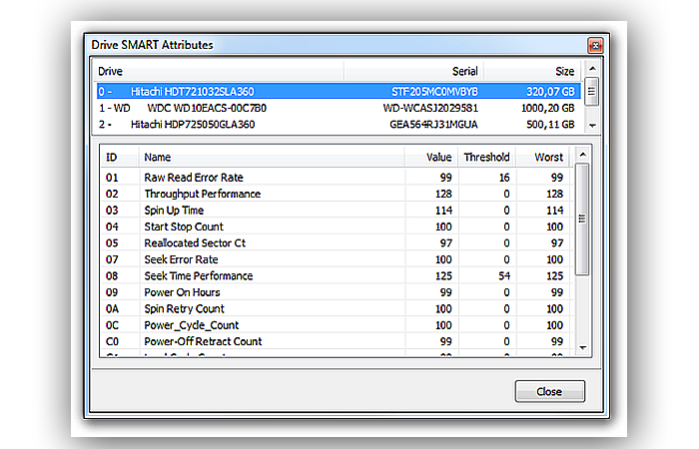
Task: Click the Serial column header
Action: [414, 71]
